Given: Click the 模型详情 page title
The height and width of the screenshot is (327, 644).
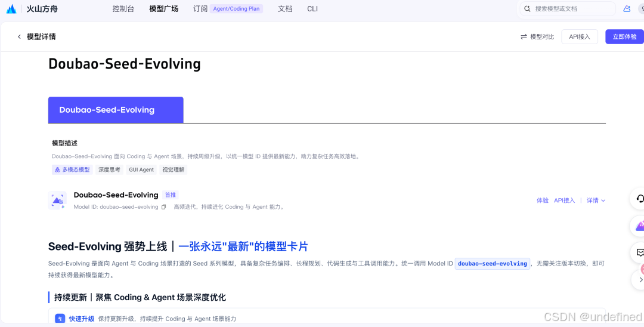Looking at the screenshot, I should pos(41,37).
